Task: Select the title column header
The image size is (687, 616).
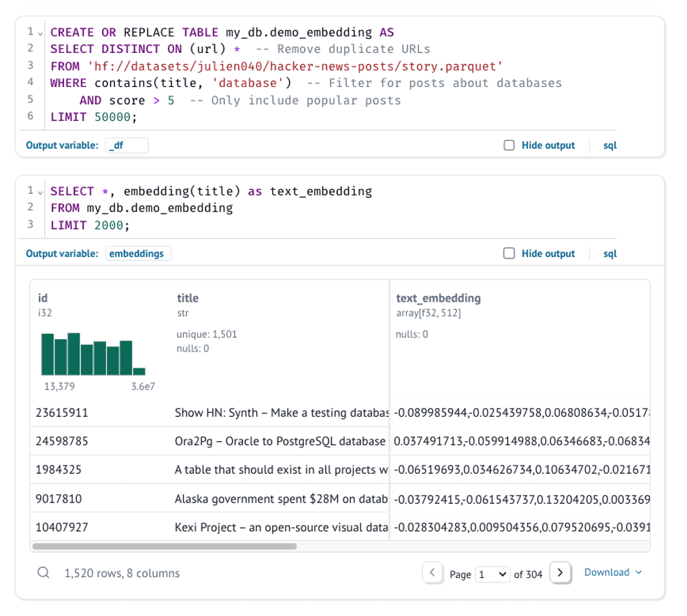Action: tap(188, 298)
